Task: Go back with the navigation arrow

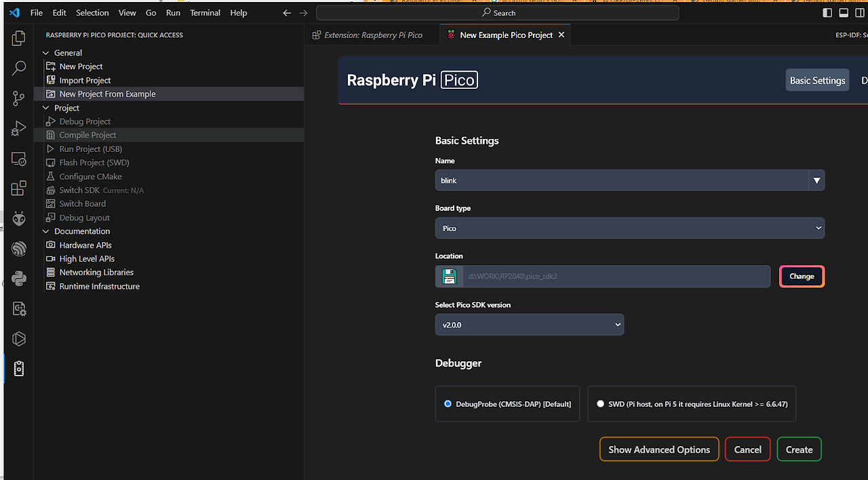Action: pyautogui.click(x=287, y=13)
